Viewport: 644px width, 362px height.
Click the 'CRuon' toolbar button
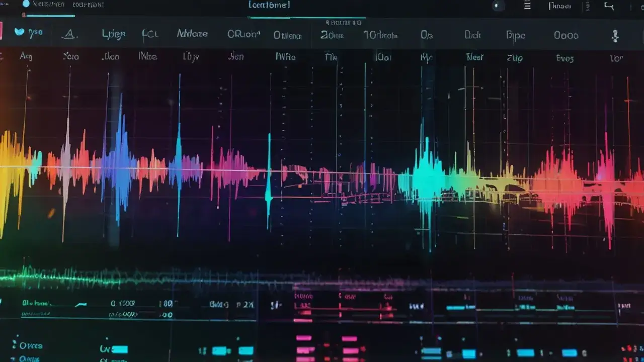244,34
